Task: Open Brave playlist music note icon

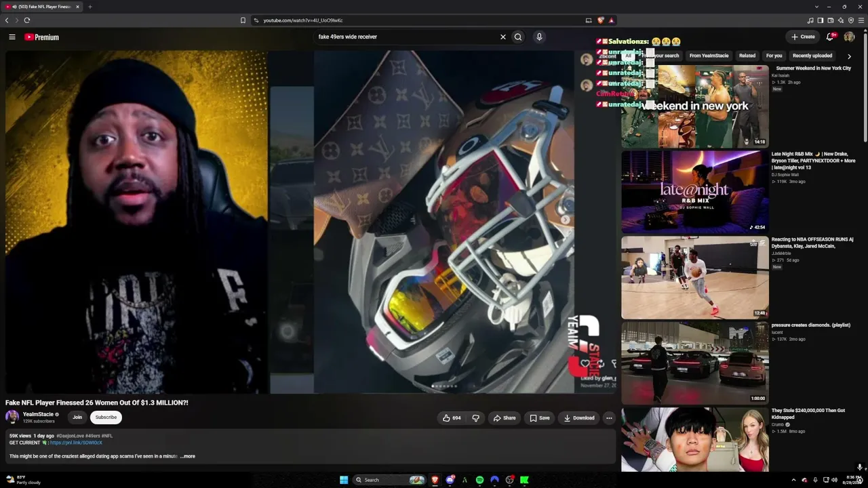Action: [810, 20]
